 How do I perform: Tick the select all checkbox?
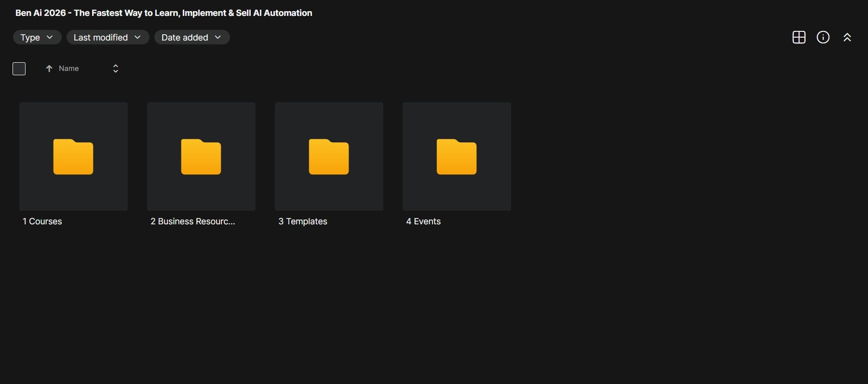(x=19, y=69)
